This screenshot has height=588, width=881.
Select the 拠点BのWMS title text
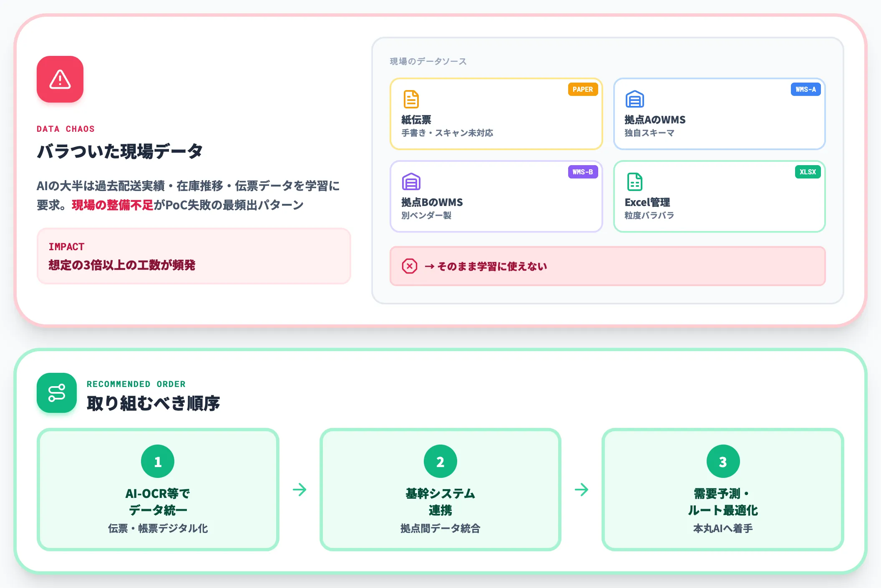coord(432,202)
